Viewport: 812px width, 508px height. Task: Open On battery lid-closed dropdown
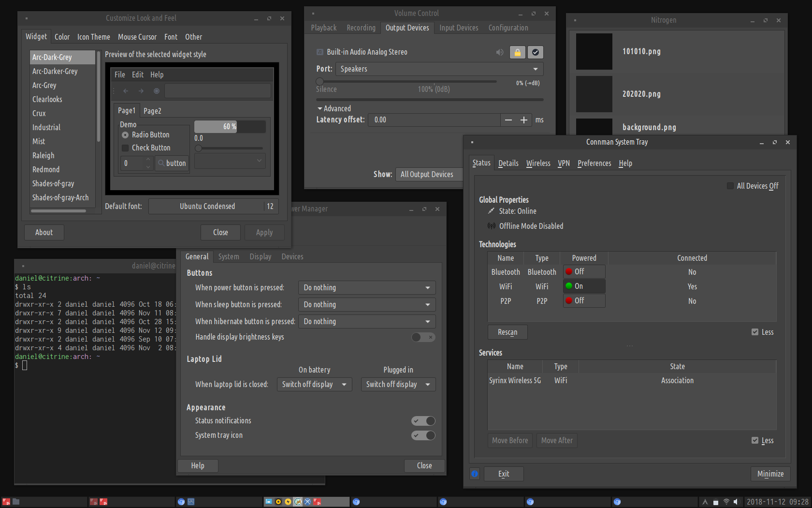pos(314,385)
